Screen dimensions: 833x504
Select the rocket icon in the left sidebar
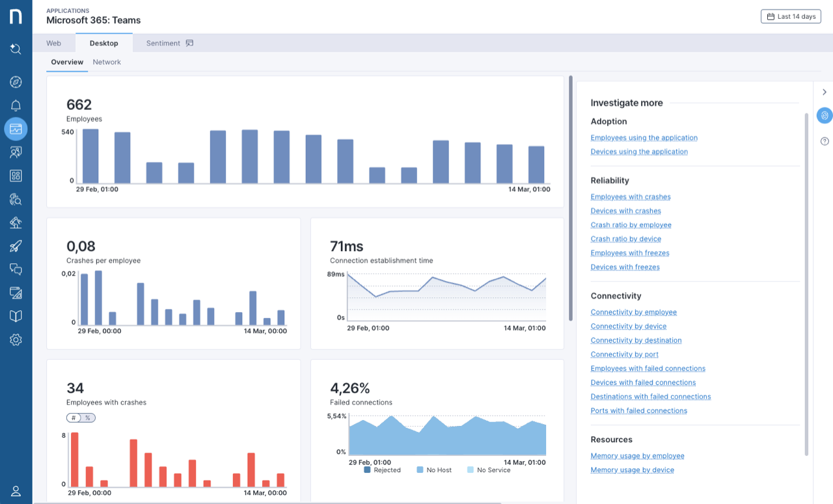(x=16, y=246)
